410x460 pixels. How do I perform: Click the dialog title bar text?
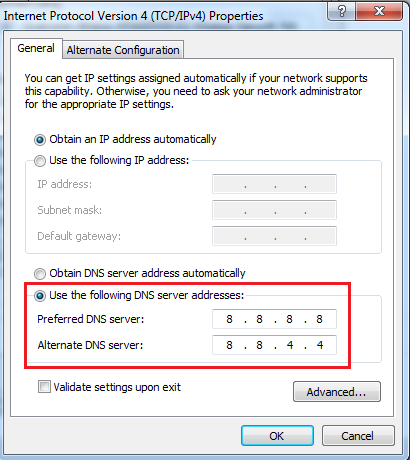[133, 16]
